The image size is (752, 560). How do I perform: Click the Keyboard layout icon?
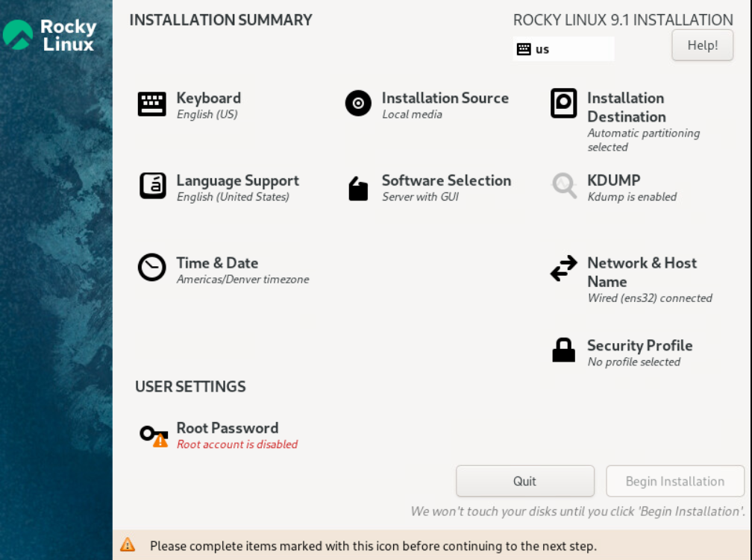[x=152, y=104]
